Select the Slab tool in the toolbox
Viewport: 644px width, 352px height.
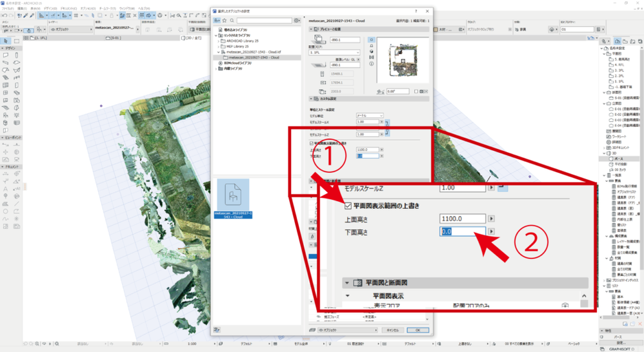pyautogui.click(x=16, y=63)
